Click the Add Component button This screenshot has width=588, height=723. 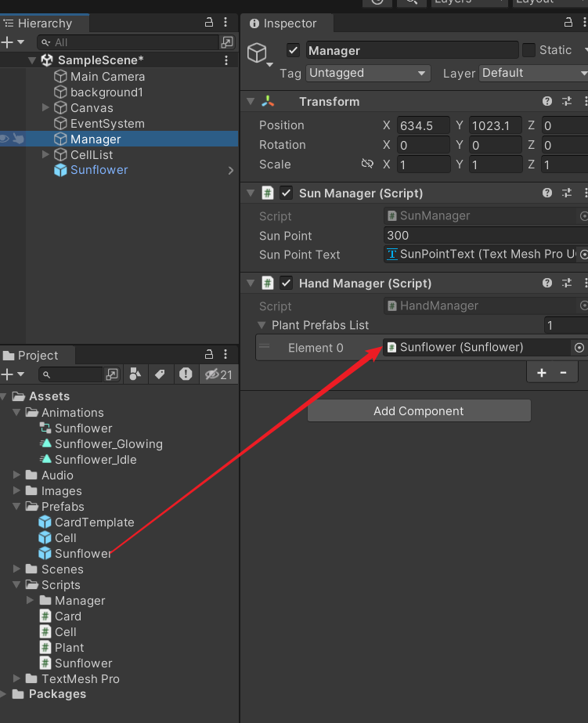coord(419,411)
